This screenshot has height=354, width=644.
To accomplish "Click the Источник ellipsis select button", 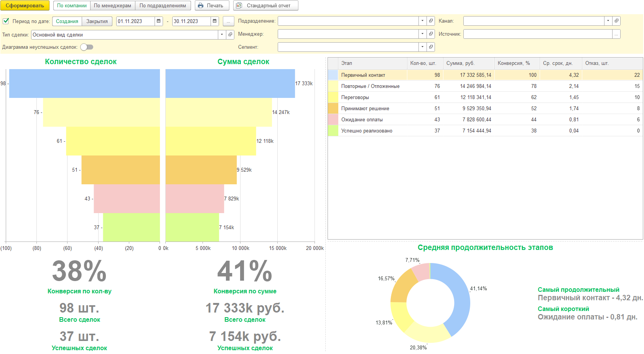I will 616,34.
